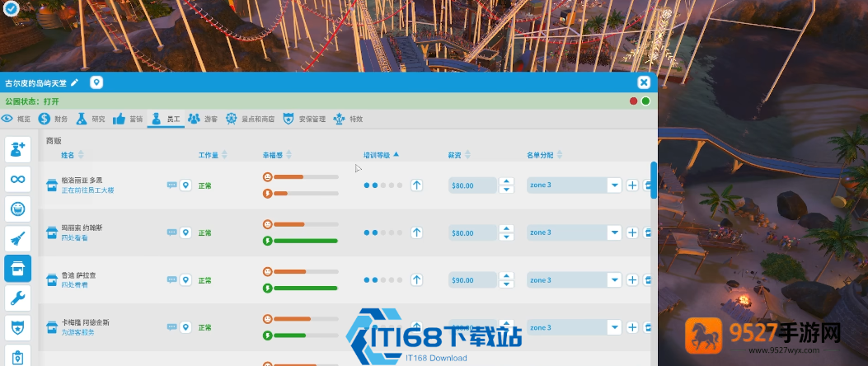Open the hire new staff panel

tap(17, 149)
